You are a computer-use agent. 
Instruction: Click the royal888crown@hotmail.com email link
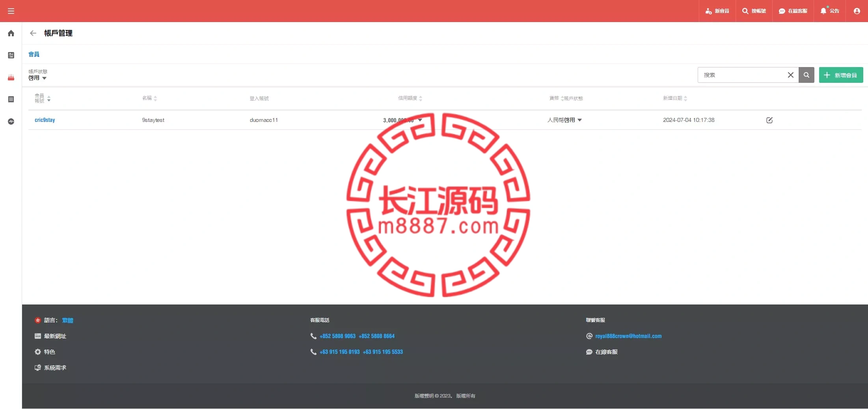point(628,336)
